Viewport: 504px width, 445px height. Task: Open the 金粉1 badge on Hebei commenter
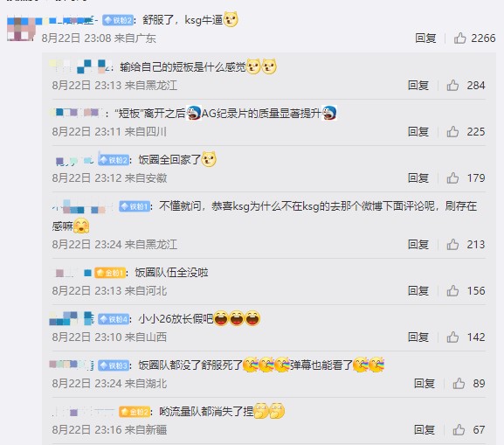[110, 273]
